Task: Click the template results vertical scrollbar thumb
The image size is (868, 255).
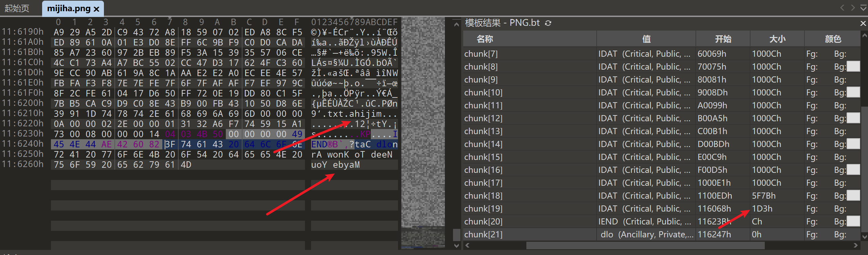Action: point(865,169)
